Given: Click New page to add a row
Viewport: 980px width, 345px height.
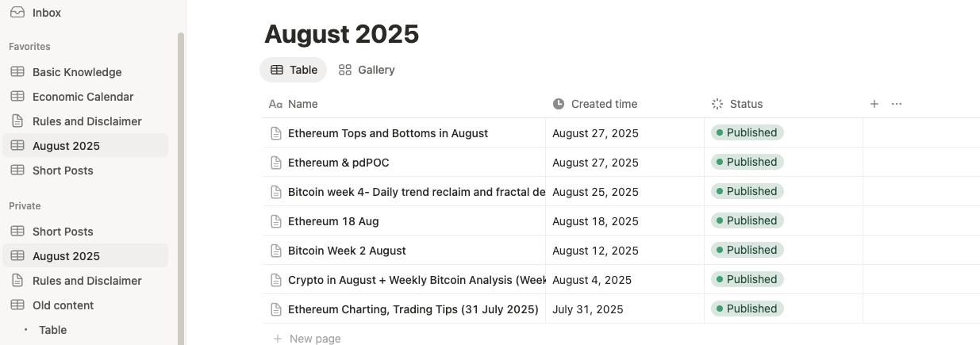Looking at the screenshot, I should coord(314,339).
